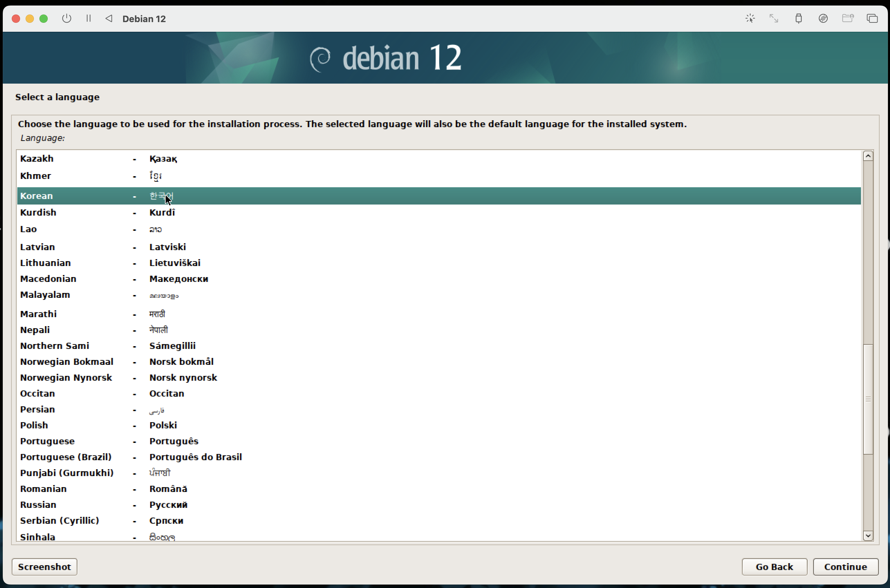The height and width of the screenshot is (588, 890).
Task: Click the language list scrollbar thumb
Action: coord(868,399)
